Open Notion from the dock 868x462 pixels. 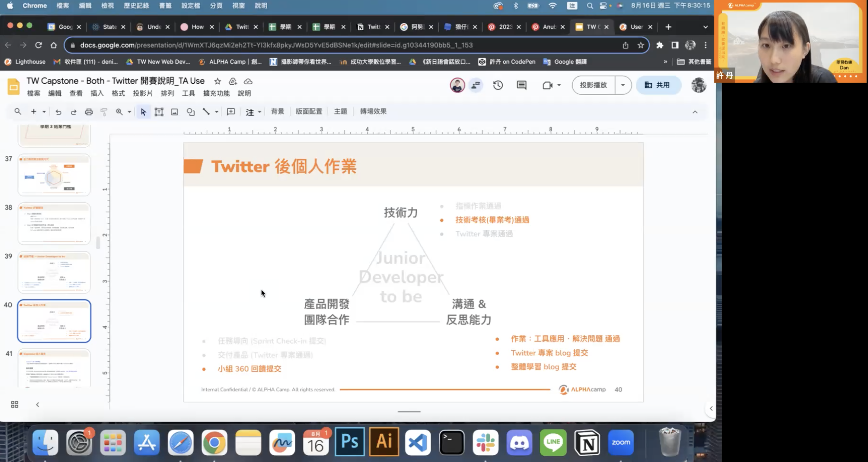coord(587,442)
